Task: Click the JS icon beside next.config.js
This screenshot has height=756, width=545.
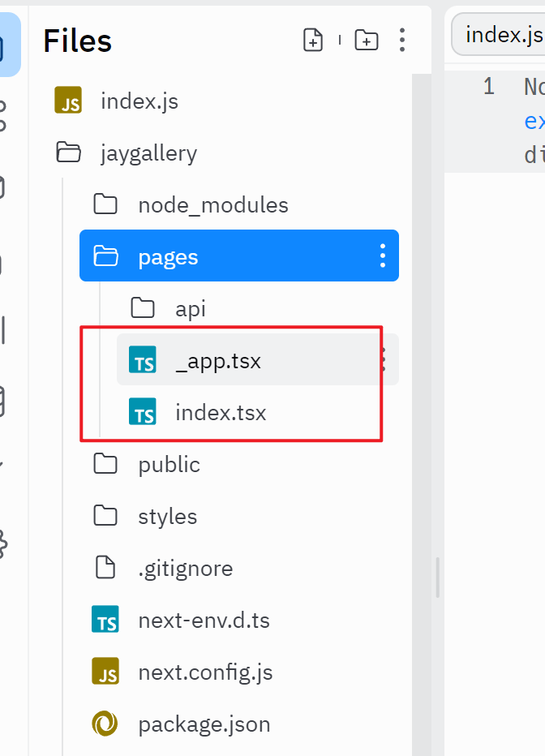Action: click(105, 671)
